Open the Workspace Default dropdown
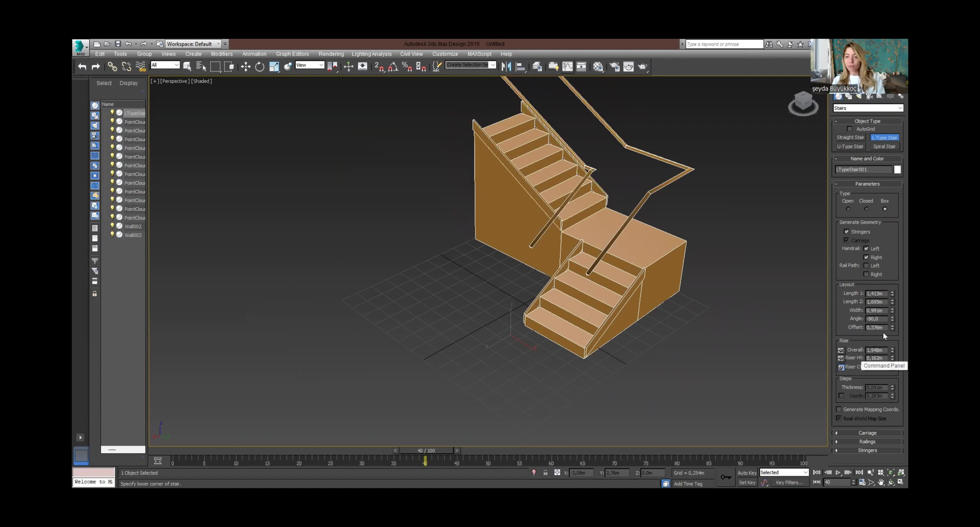 193,44
